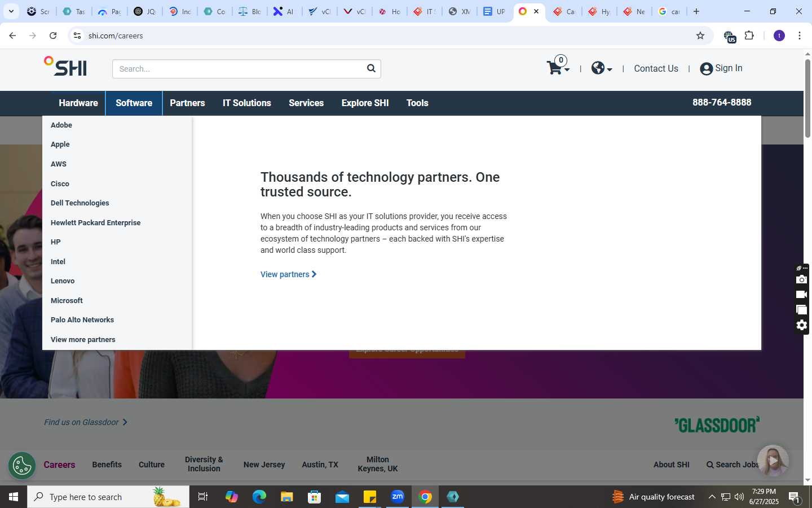Open File Explorer from taskbar
Image resolution: width=812 pixels, height=508 pixels.
[287, 497]
